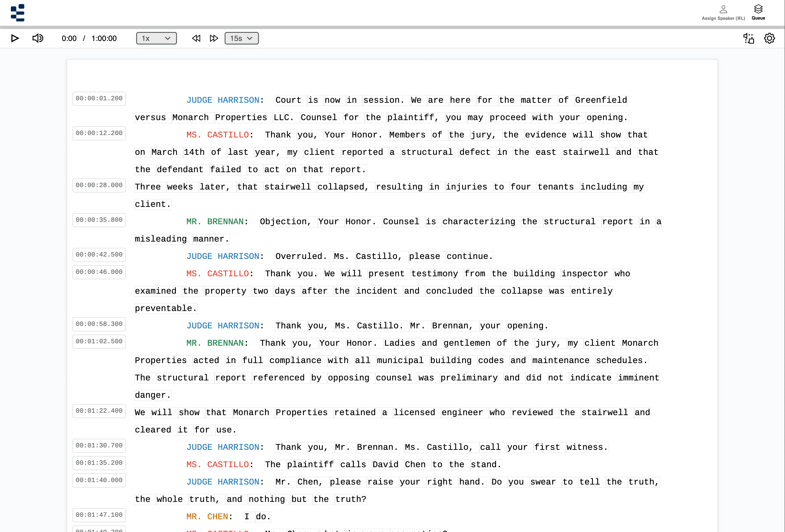
Task: Select timestamp 00:00:42.500
Action: point(99,255)
